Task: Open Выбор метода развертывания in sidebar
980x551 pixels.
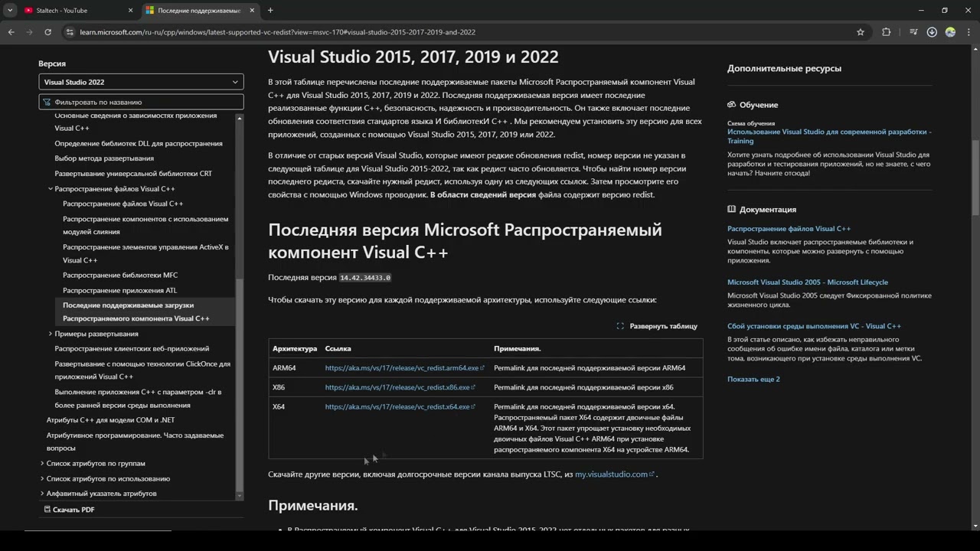Action: tap(104, 158)
